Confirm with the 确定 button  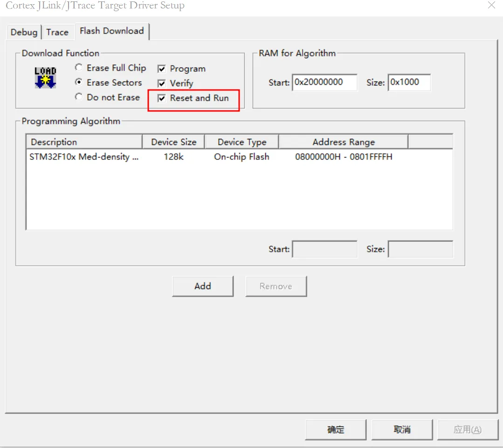click(336, 429)
